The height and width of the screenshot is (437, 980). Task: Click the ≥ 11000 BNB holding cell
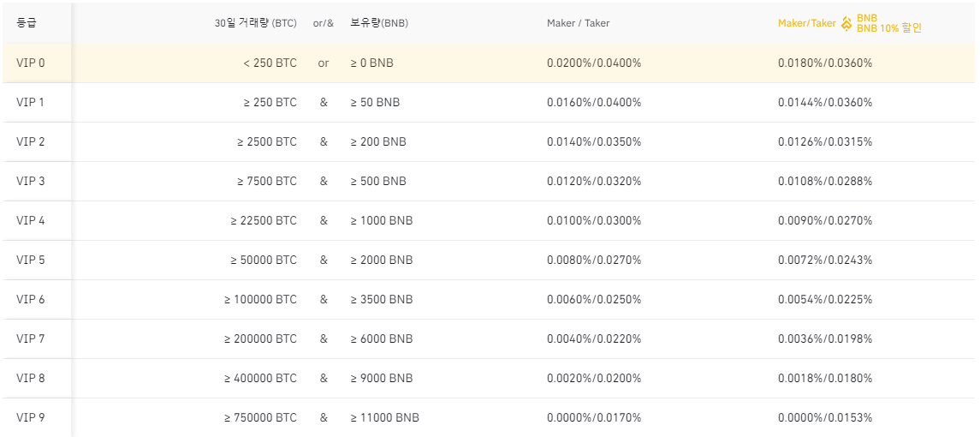(384, 417)
